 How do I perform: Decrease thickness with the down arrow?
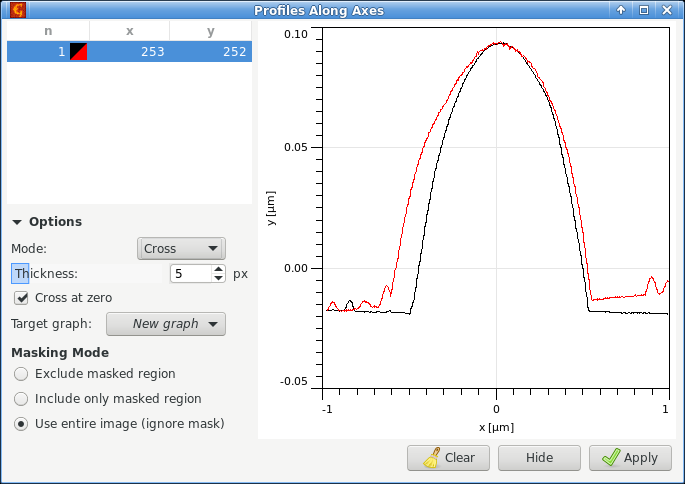[218, 278]
